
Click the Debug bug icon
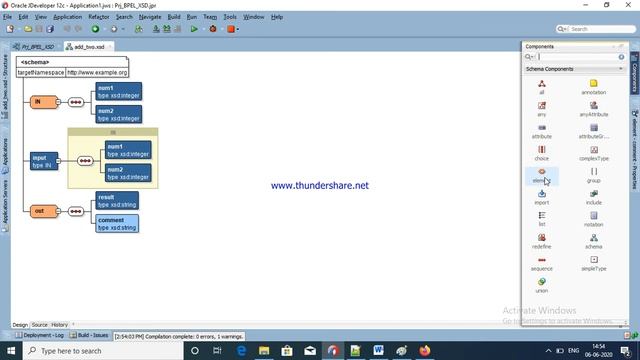(213, 29)
